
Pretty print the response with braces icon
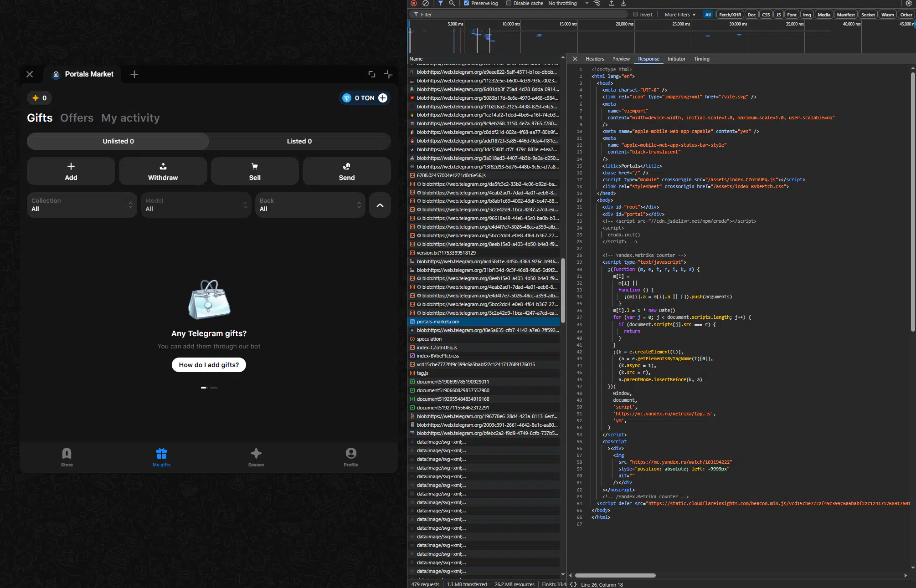(573, 584)
